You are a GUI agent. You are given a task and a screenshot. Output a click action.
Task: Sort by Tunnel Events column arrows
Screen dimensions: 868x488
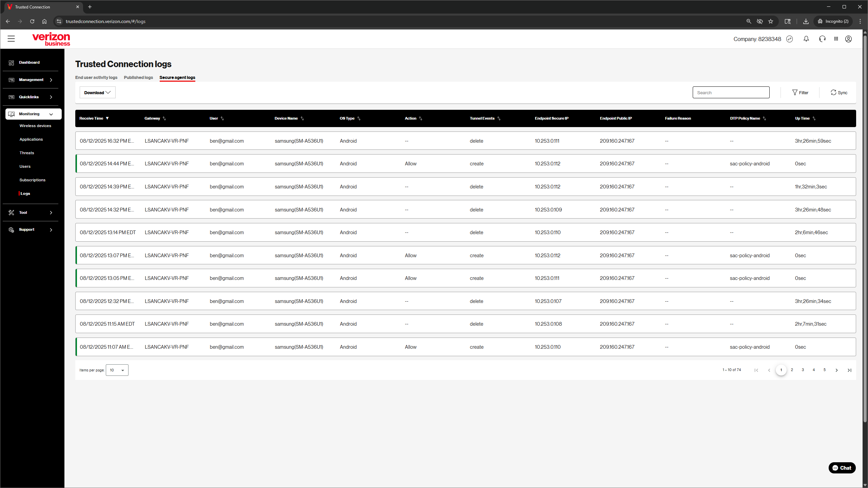tap(499, 119)
